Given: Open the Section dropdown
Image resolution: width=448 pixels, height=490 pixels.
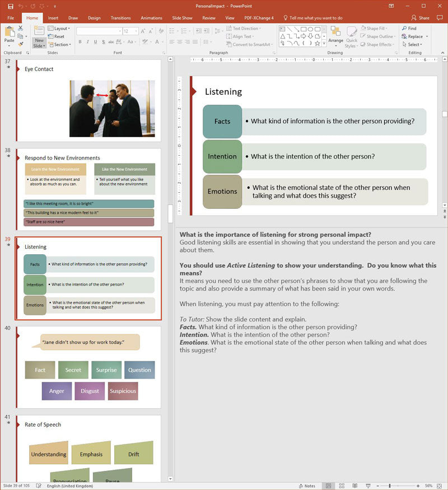Looking at the screenshot, I should (60, 44).
